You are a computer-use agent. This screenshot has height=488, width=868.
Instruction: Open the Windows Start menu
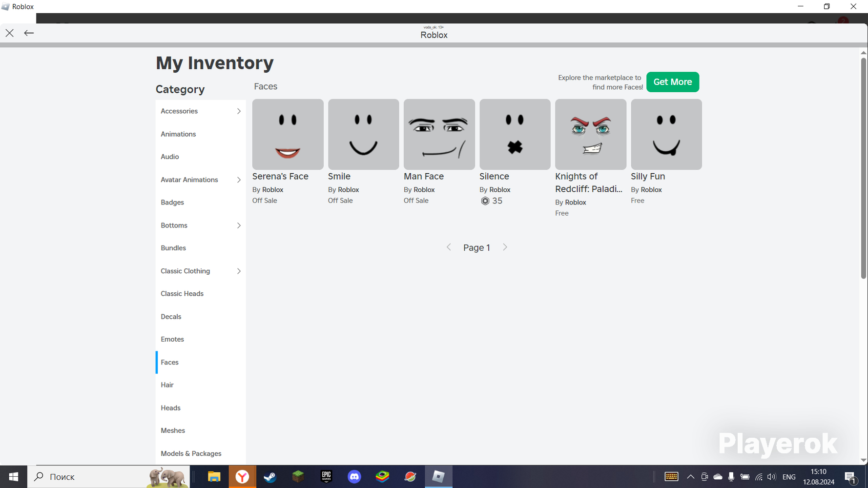coord(14,477)
